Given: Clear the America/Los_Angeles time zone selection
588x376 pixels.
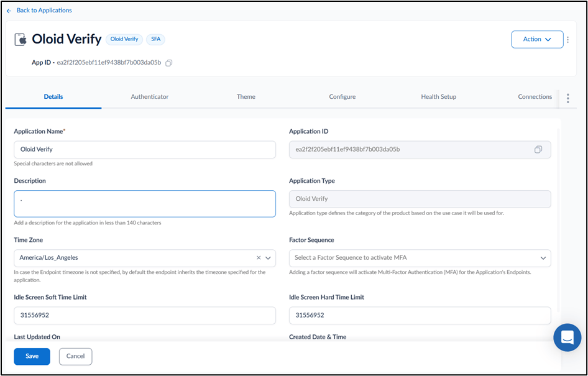Looking at the screenshot, I should 259,258.
